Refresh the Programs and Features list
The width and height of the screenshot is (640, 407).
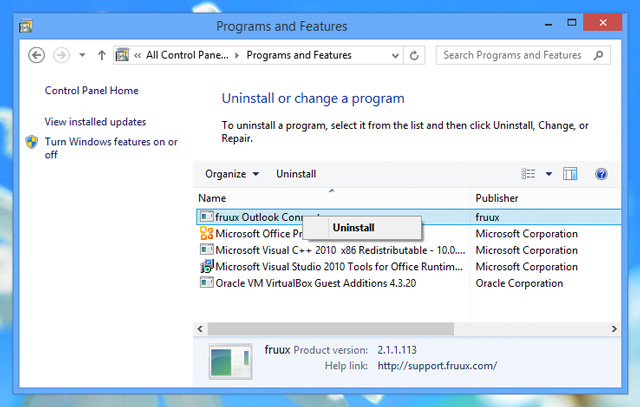tap(414, 56)
